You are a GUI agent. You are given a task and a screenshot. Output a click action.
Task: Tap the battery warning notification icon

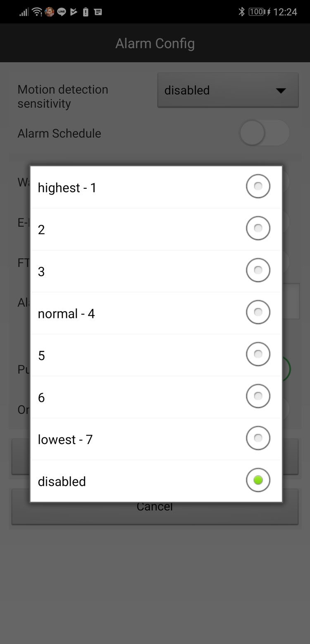86,12
